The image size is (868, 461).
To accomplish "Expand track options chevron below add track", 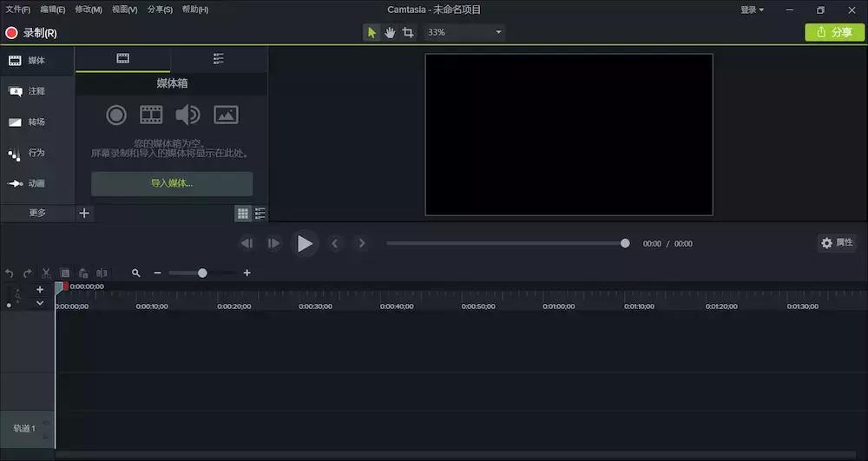I will coord(40,303).
